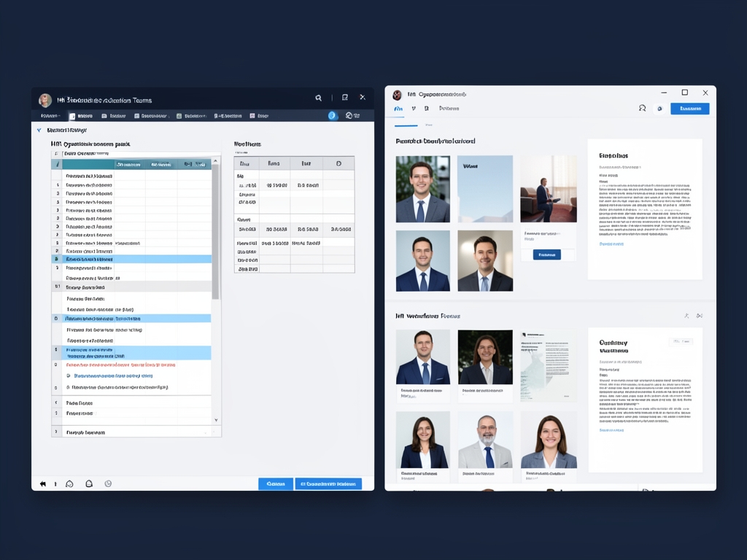
Task: Click the small gray tag at the lower-right panel's top corner
Action: coord(681,341)
